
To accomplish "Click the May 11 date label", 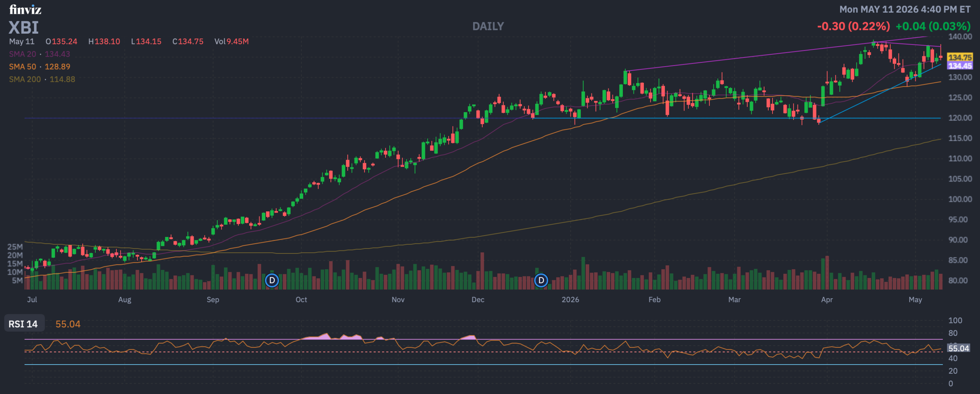I will pyautogui.click(x=22, y=41).
